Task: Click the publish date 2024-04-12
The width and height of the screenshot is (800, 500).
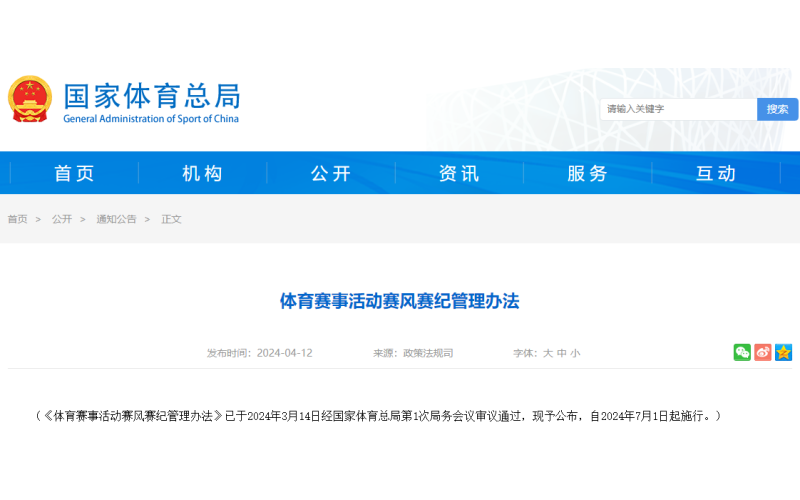Action: tap(285, 353)
